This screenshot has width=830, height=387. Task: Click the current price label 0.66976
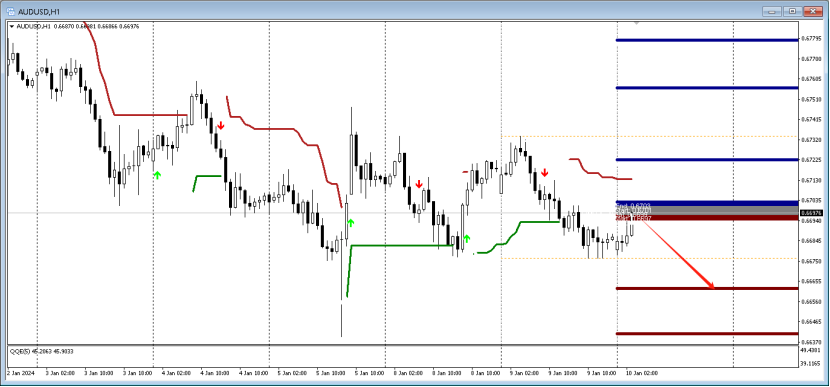tap(810, 213)
